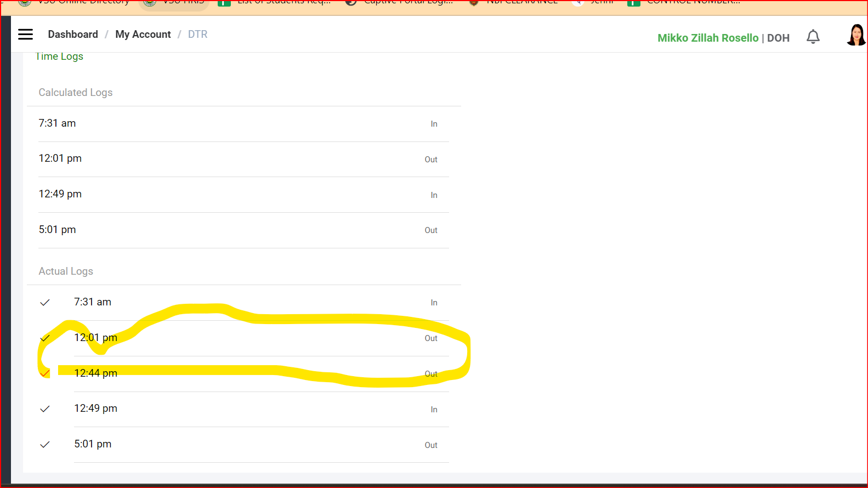This screenshot has height=488, width=868.
Task: Click the Mikko Zillah Rosello username
Action: [x=707, y=38]
